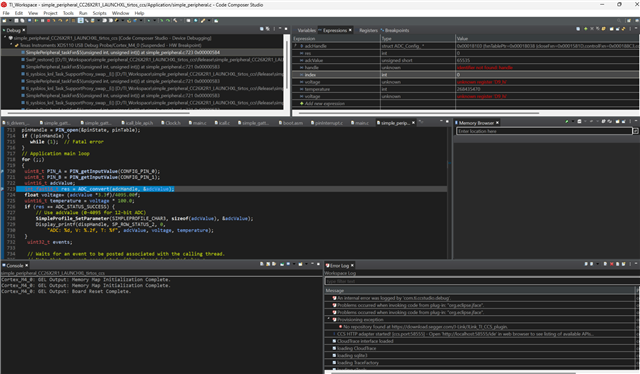Click first icon in Debug view toolbar

(x=262, y=29)
